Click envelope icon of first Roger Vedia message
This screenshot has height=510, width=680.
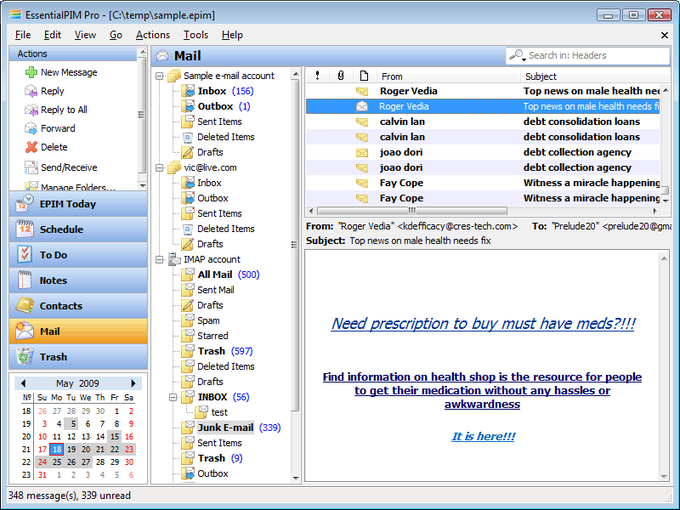click(362, 91)
